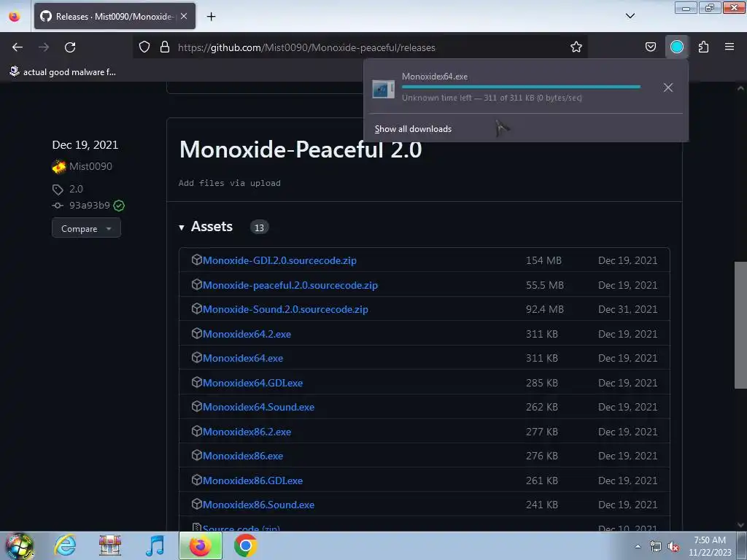Click the Firefox View icon in tab bar
This screenshot has height=560, width=747.
click(15, 16)
